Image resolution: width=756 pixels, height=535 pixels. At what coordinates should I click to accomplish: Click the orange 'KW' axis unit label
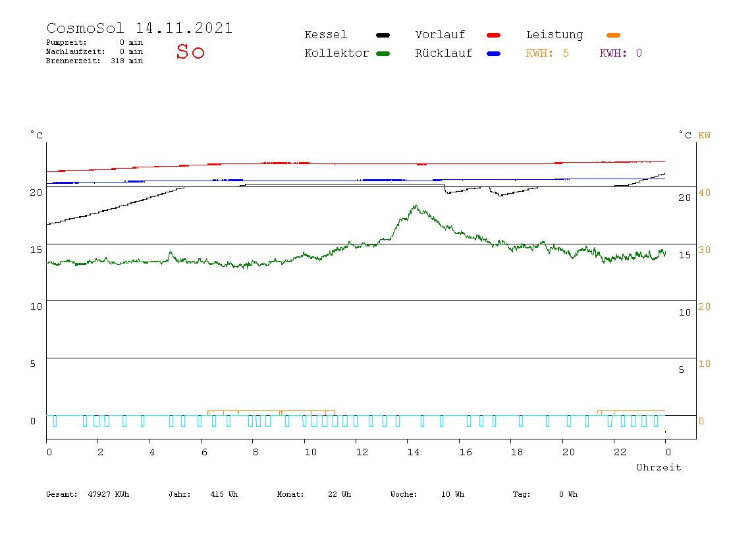tap(705, 136)
